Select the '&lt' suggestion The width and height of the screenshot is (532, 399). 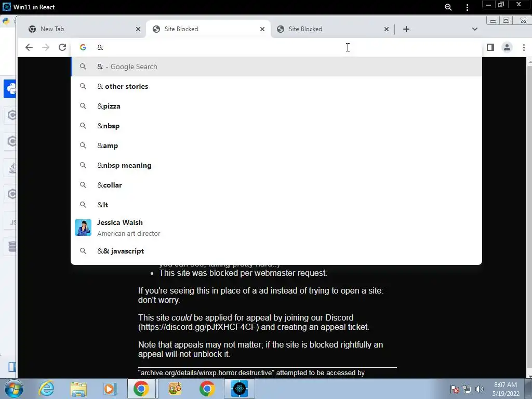[276, 205]
